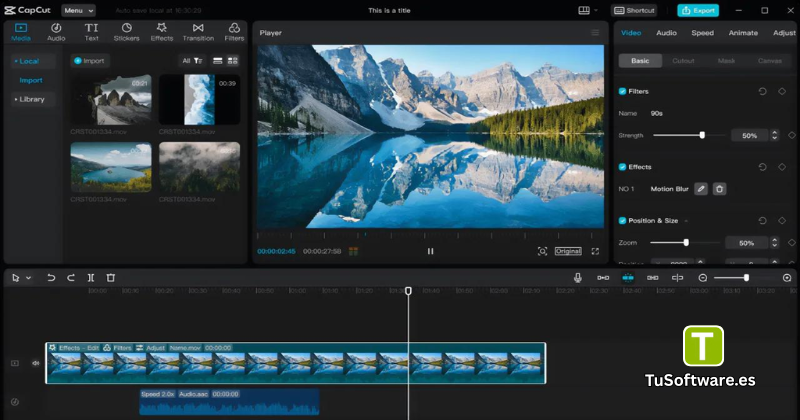800x420 pixels.
Task: Open the Player panel options menu
Action: 595,33
